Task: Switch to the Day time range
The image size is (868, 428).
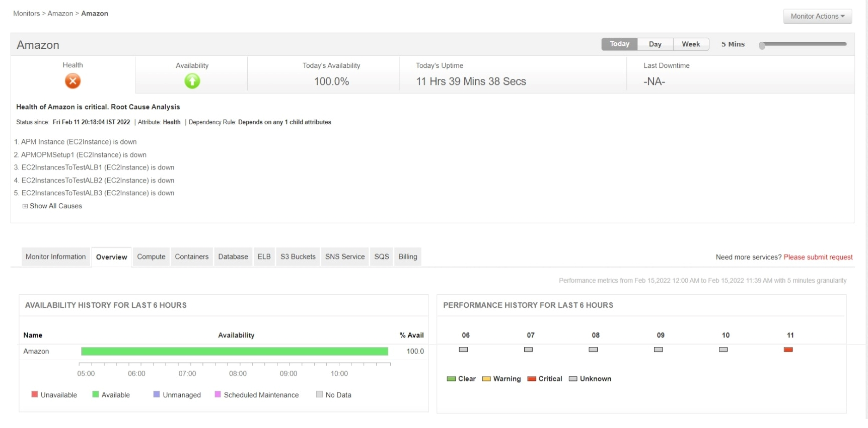Action: tap(655, 44)
